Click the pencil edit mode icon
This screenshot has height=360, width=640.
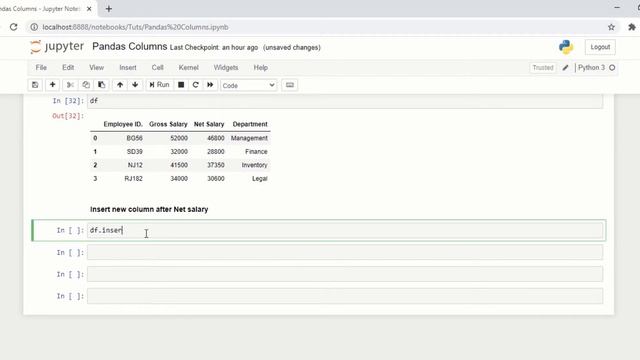(x=565, y=68)
